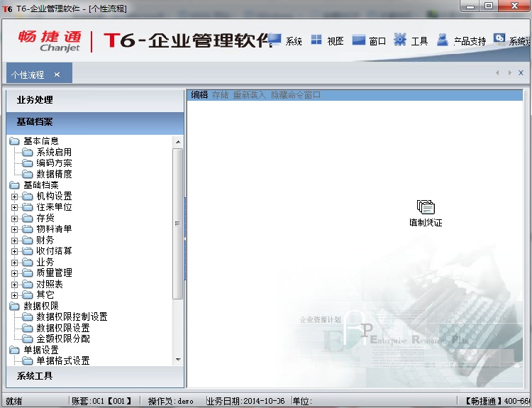Expand the 存货 tree node
This screenshot has width=532, height=408.
[x=14, y=219]
